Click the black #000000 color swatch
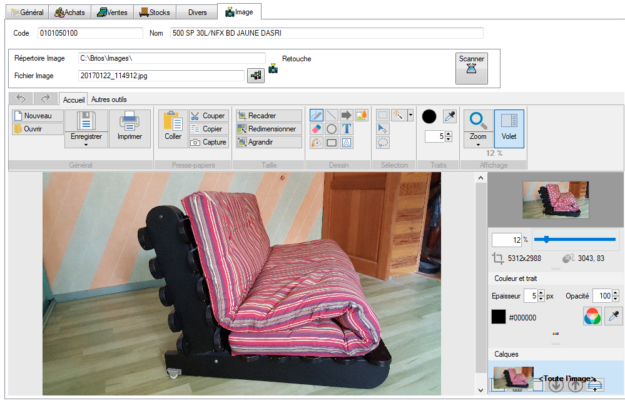The width and height of the screenshot is (625, 408). tap(498, 317)
